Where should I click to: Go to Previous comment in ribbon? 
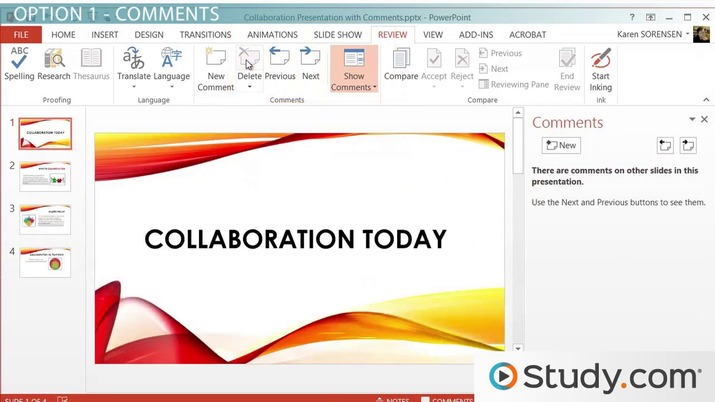[x=280, y=64]
